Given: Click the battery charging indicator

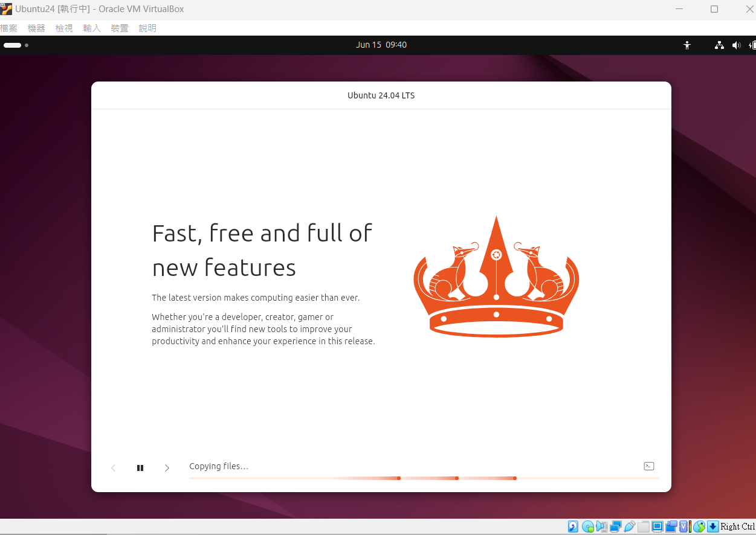Looking at the screenshot, I should click(752, 45).
